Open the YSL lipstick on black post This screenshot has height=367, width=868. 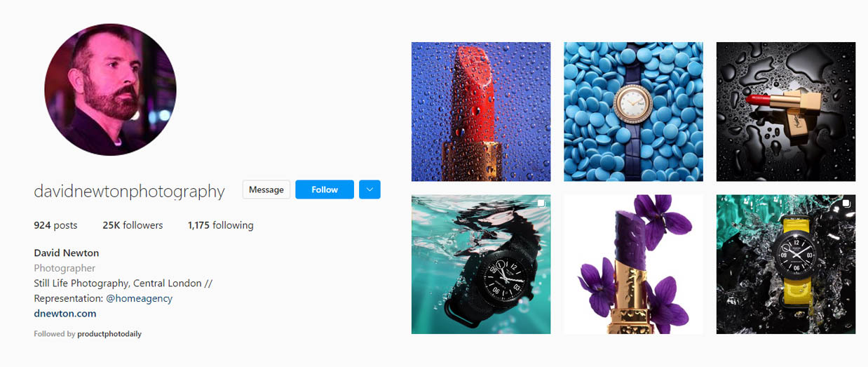[786, 112]
